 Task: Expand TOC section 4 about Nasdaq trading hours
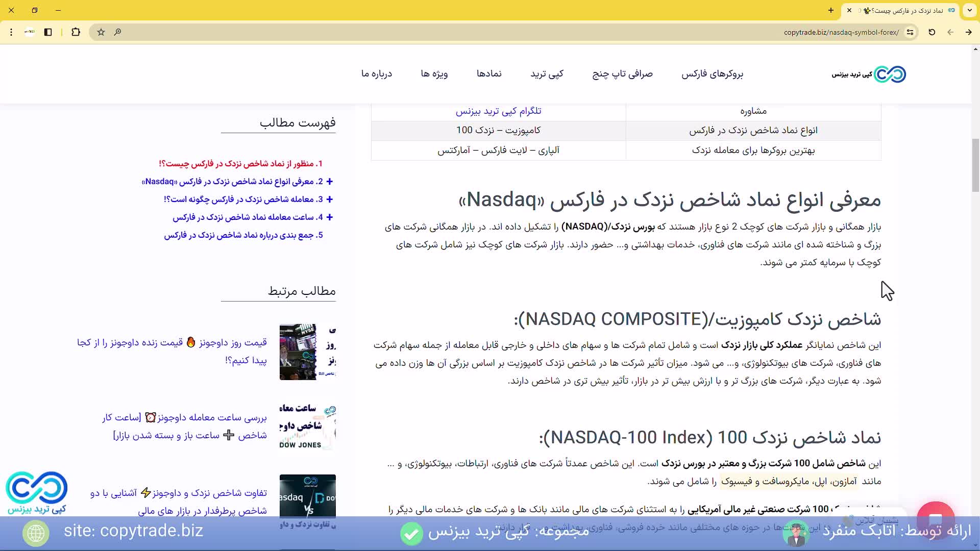[329, 217]
